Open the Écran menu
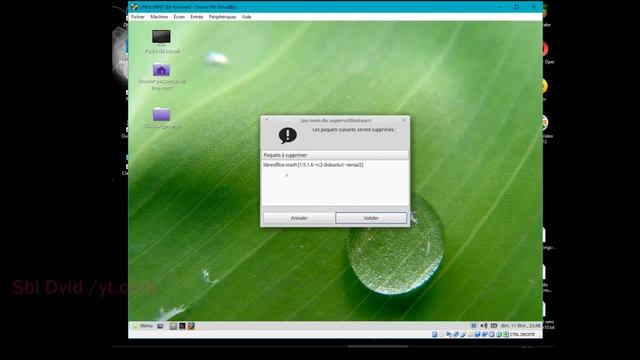640x360 pixels. point(179,17)
